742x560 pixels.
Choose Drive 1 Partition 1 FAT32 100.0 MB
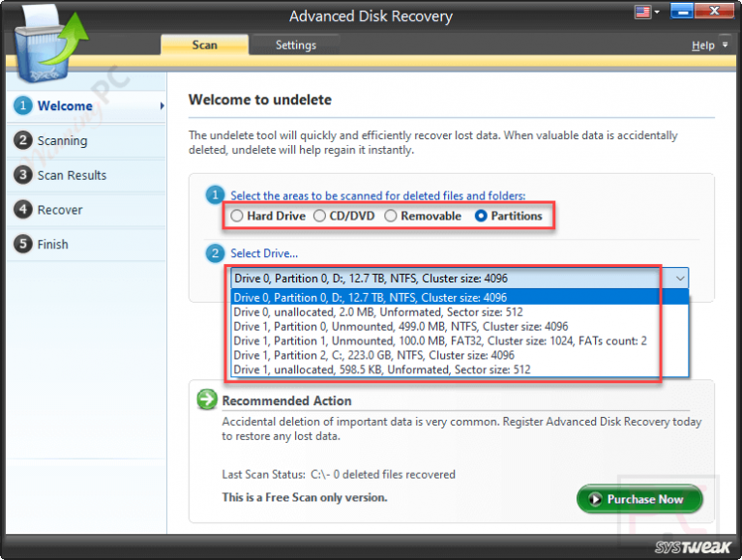coord(459,341)
